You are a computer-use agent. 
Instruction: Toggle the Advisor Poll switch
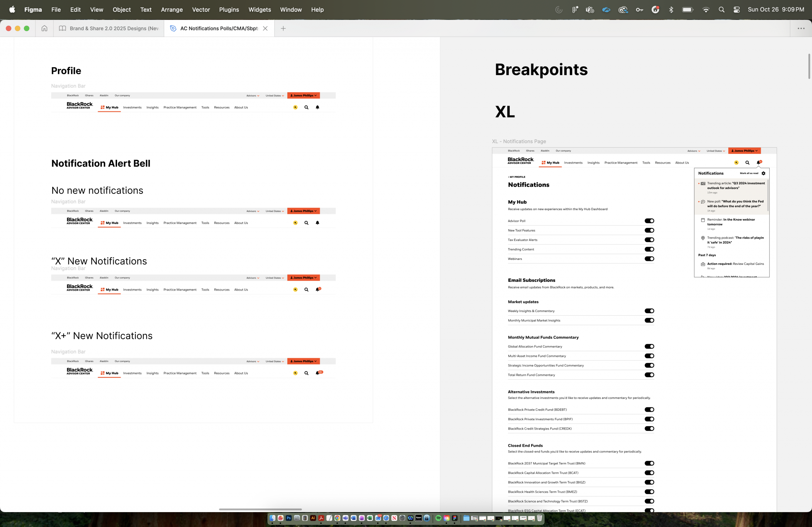[x=649, y=221]
